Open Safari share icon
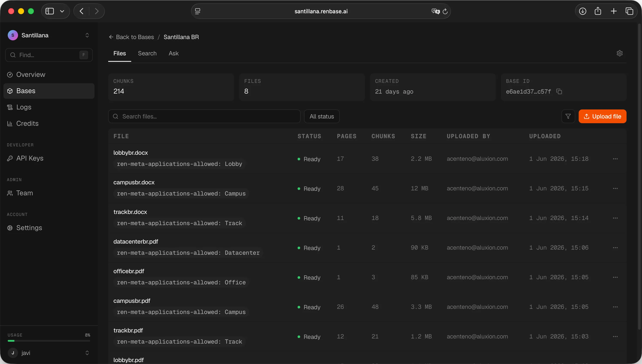The width and height of the screenshot is (642, 364). pyautogui.click(x=598, y=11)
